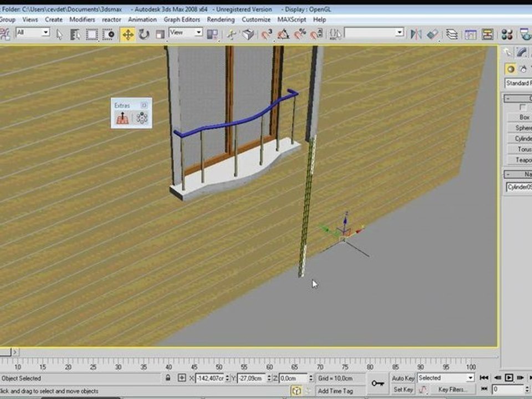Image resolution: width=532 pixels, height=399 pixels.
Task: Activate the Select Object arrow tool
Action: pos(59,34)
